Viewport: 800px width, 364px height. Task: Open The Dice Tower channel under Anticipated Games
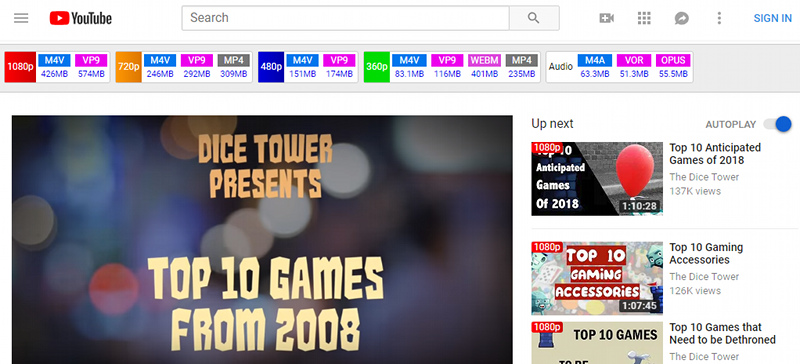click(x=704, y=177)
